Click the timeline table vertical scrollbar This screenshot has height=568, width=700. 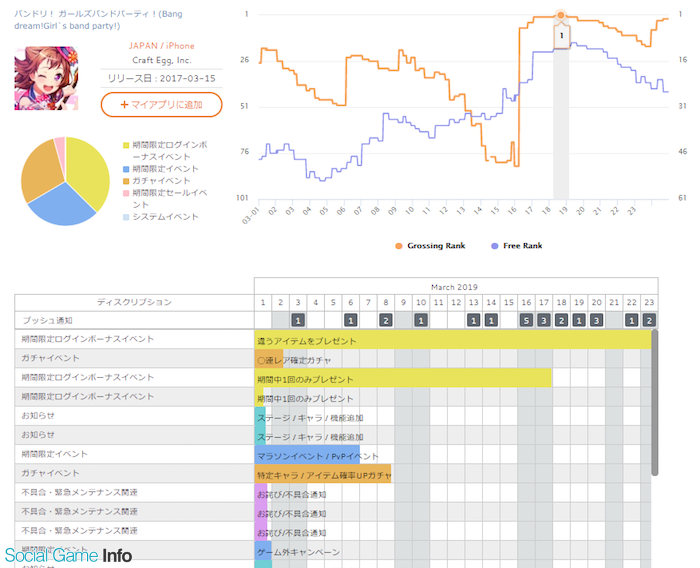click(x=654, y=403)
